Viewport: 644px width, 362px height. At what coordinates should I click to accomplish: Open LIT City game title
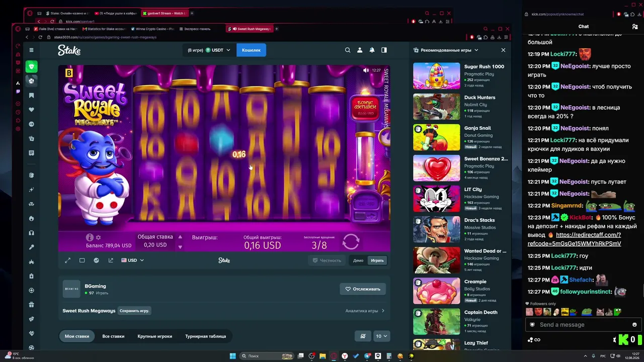tap(473, 190)
